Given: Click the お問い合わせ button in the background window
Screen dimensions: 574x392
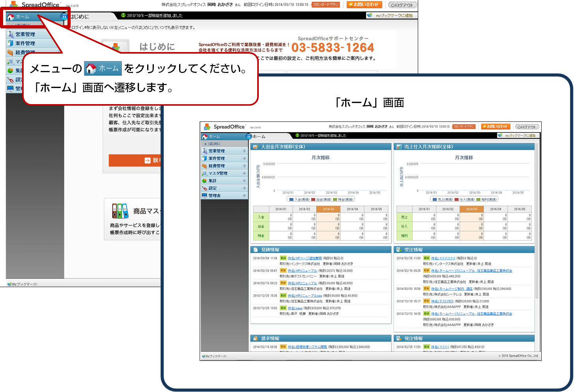Looking at the screenshot, I should coord(365,5).
